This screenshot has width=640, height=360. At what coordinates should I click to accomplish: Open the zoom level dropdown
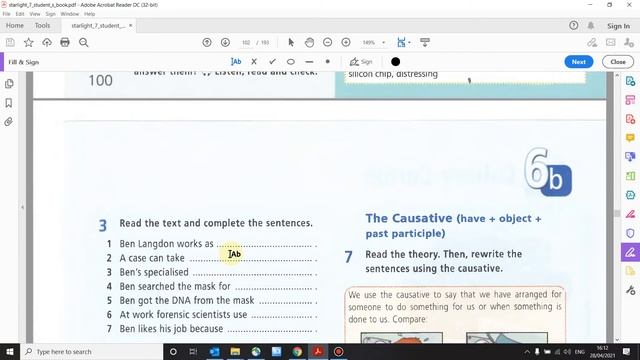pyautogui.click(x=383, y=42)
